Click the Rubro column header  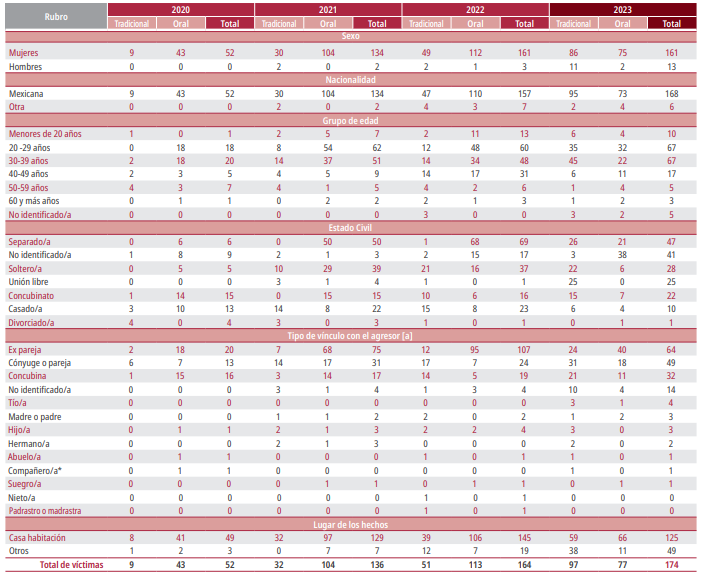[56, 15]
